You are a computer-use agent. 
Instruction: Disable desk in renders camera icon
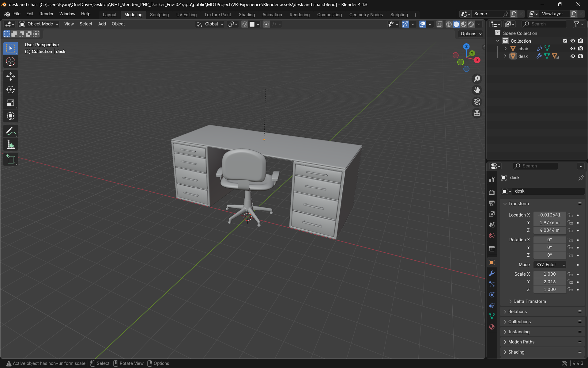[580, 56]
